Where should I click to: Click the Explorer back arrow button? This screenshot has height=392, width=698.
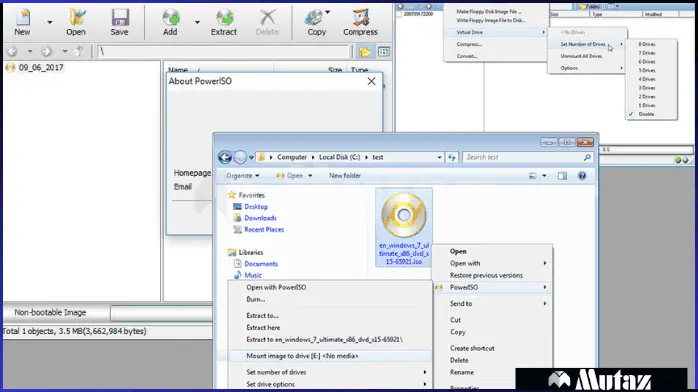click(x=225, y=157)
